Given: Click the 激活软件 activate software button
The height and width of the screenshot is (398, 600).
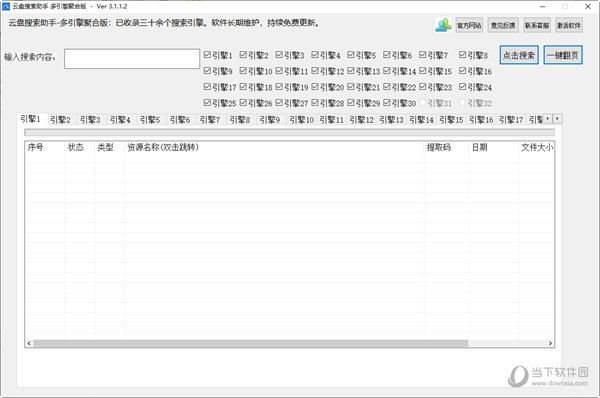Looking at the screenshot, I should pyautogui.click(x=569, y=25).
